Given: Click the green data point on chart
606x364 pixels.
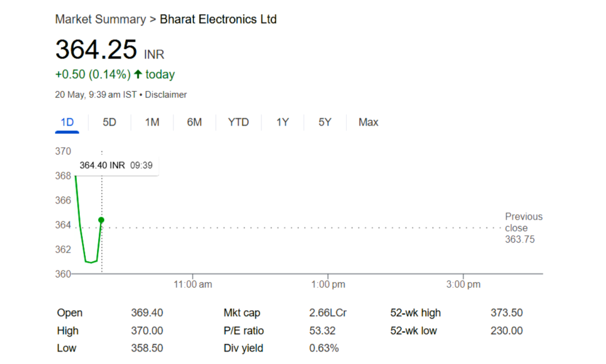Looking at the screenshot, I should point(101,220).
